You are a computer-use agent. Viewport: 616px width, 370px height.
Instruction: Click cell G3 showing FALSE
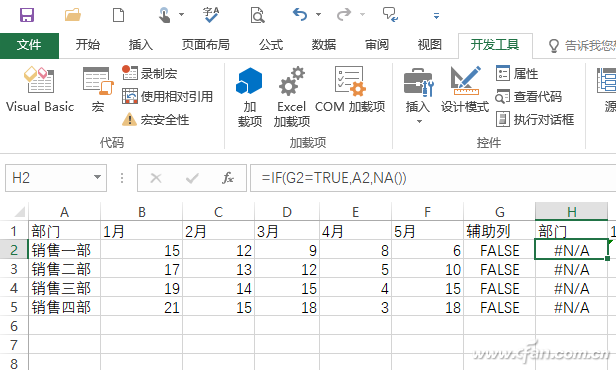pos(499,269)
